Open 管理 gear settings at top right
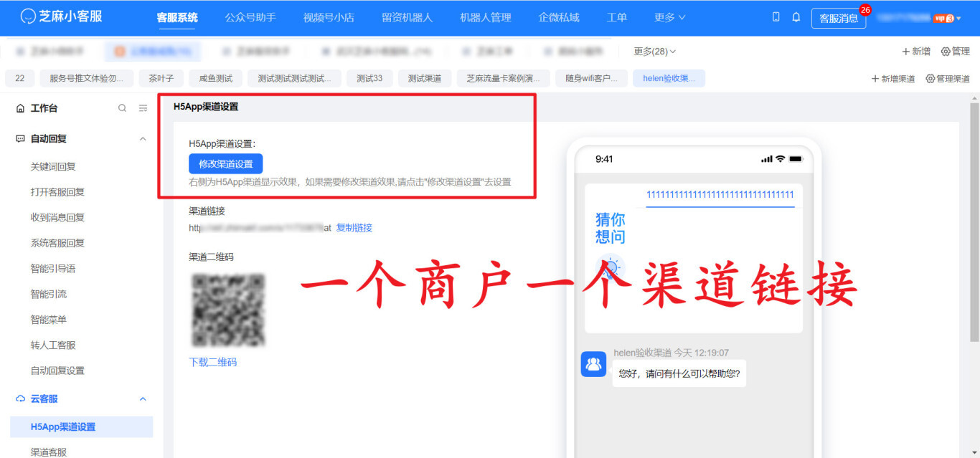The height and width of the screenshot is (458, 980). (955, 52)
